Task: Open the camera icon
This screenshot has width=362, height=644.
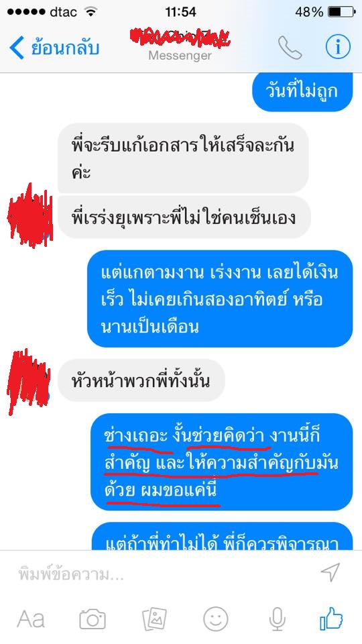Action: tap(93, 619)
